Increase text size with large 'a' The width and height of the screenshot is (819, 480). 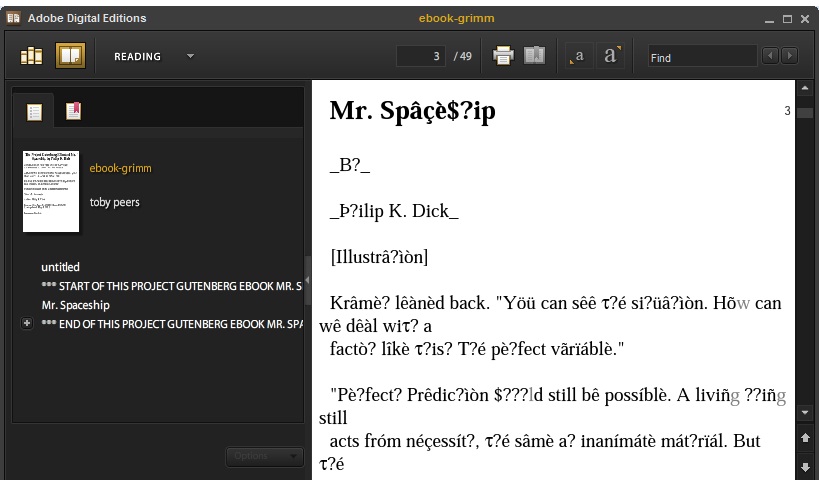(x=611, y=55)
